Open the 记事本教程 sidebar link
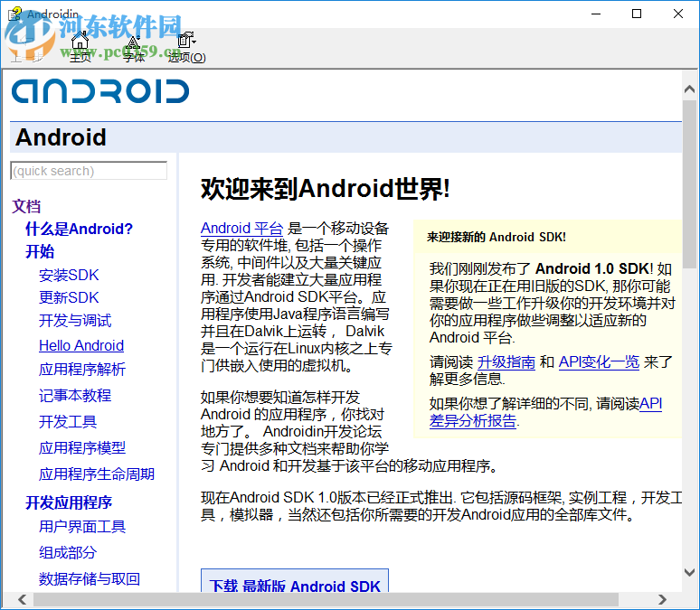This screenshot has width=700, height=610. click(x=75, y=395)
